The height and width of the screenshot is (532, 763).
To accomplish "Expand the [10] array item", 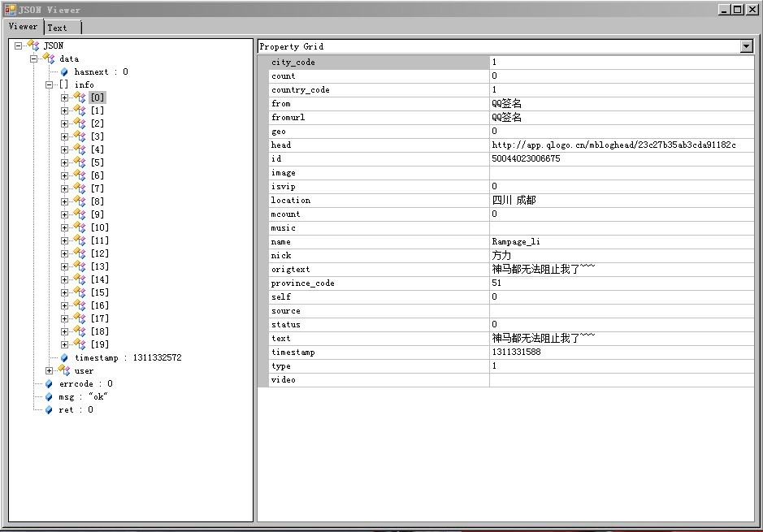I will click(x=65, y=227).
